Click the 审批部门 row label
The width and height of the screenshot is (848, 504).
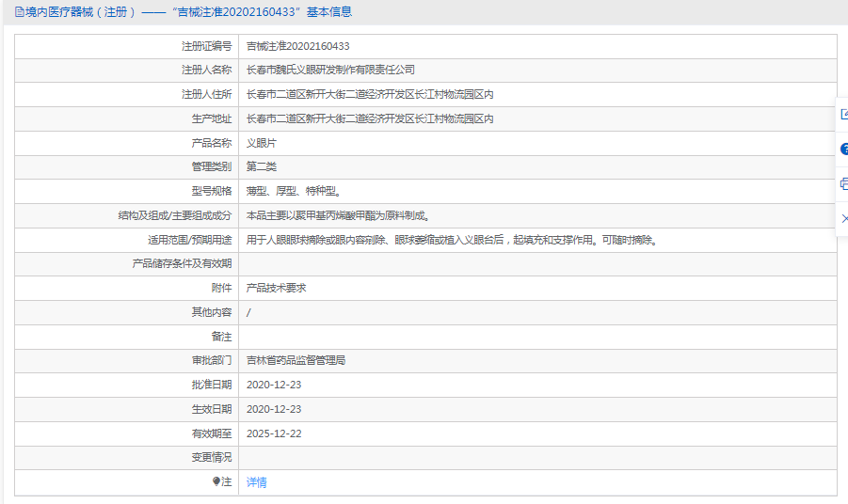[212, 360]
